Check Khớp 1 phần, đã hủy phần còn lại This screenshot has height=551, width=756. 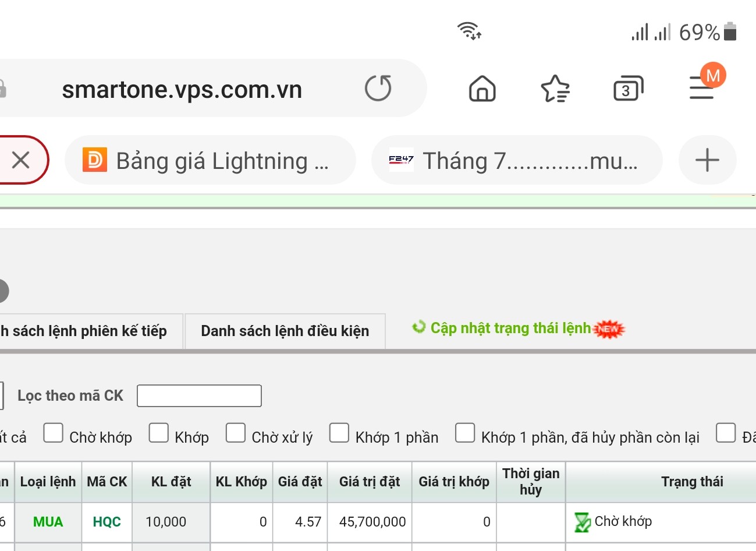pos(464,433)
